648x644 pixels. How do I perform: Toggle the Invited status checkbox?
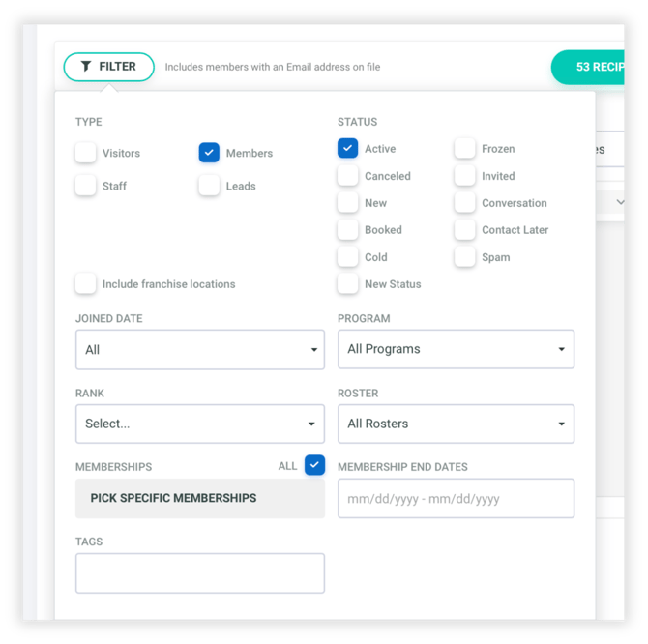465,176
